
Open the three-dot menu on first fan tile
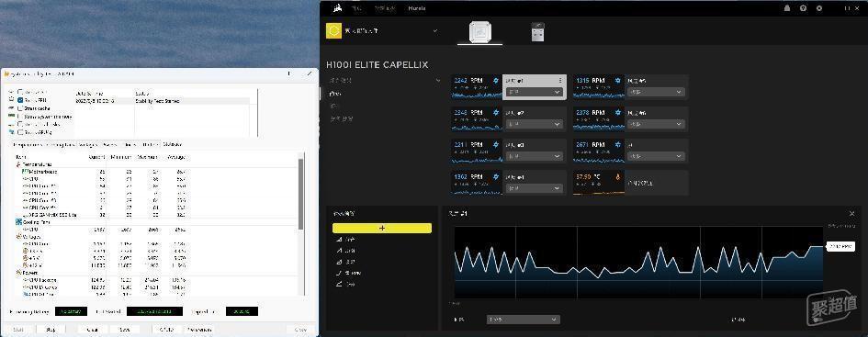(560, 81)
